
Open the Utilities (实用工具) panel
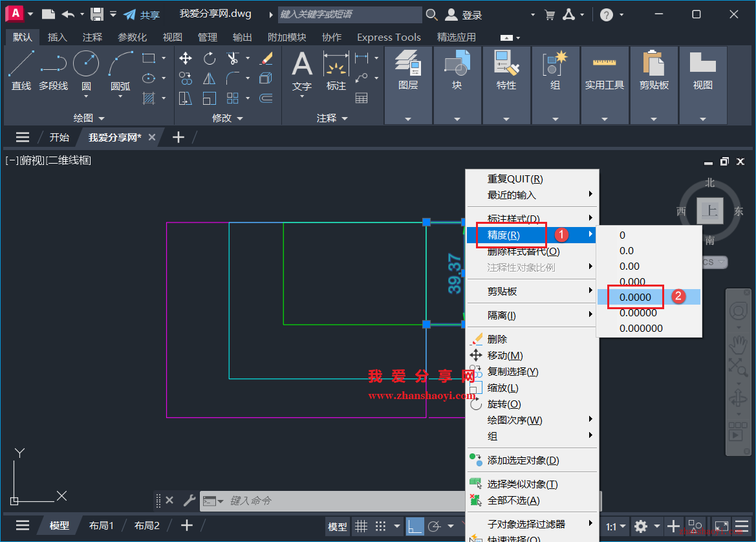605,85
